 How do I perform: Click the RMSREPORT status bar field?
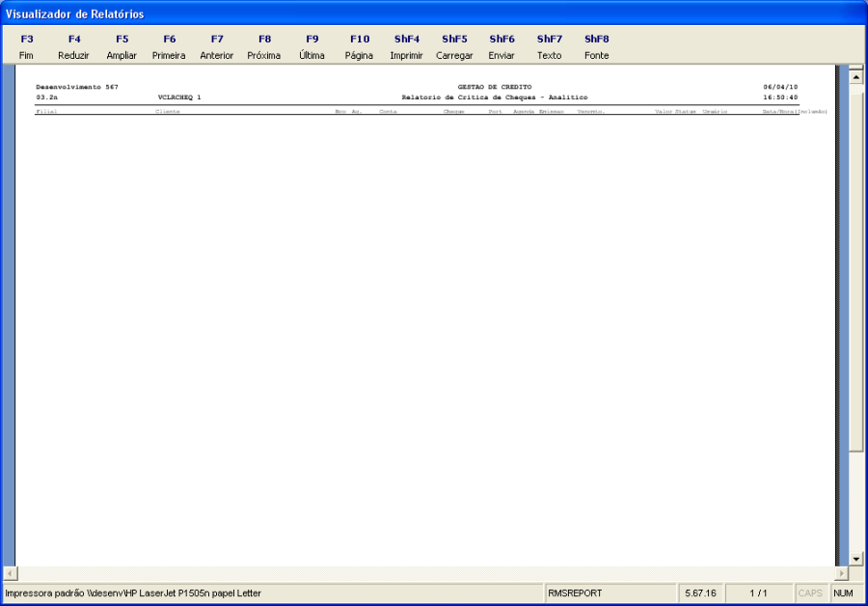(x=610, y=593)
